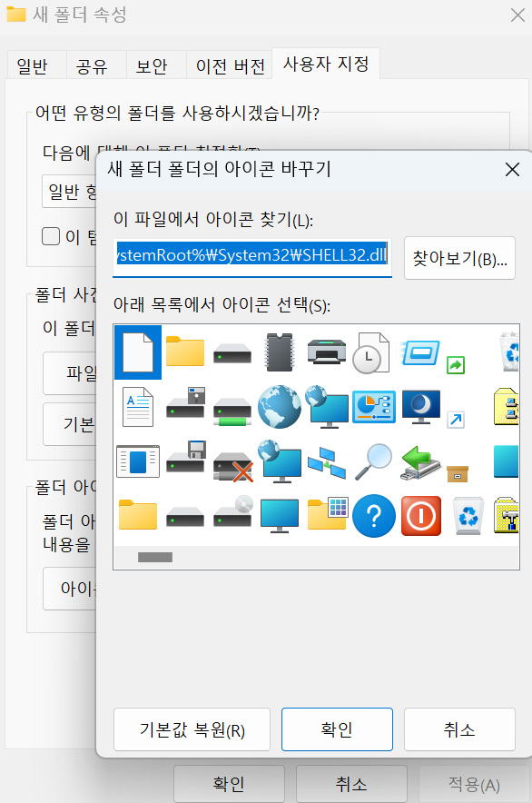Select the 사용자 지정 tab

tap(326, 64)
